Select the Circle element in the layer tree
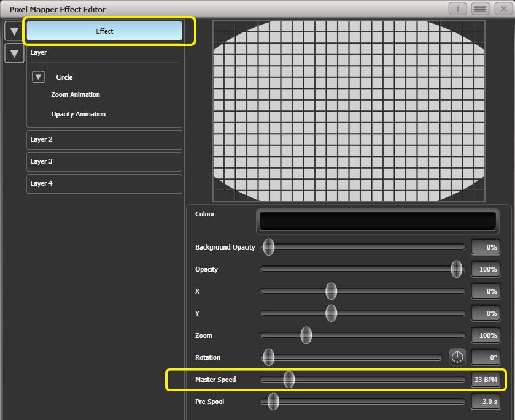 coord(63,77)
